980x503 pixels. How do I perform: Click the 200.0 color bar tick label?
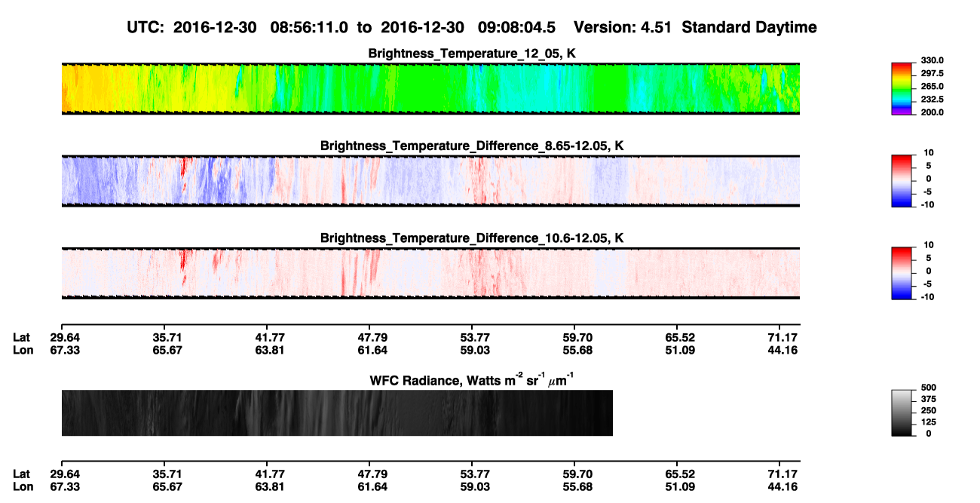tap(933, 112)
